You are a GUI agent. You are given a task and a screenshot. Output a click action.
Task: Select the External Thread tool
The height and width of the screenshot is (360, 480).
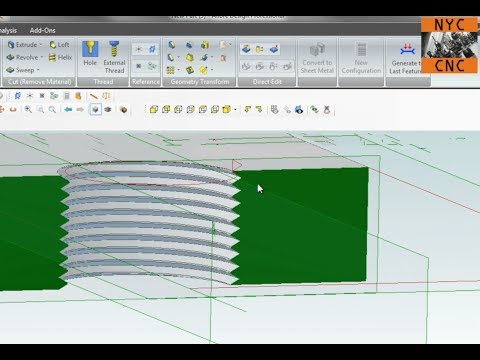[x=114, y=57]
